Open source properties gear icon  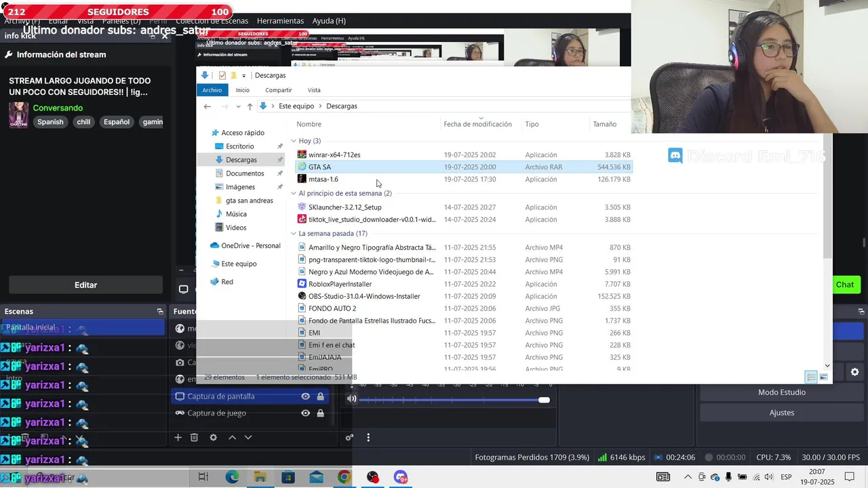click(213, 438)
